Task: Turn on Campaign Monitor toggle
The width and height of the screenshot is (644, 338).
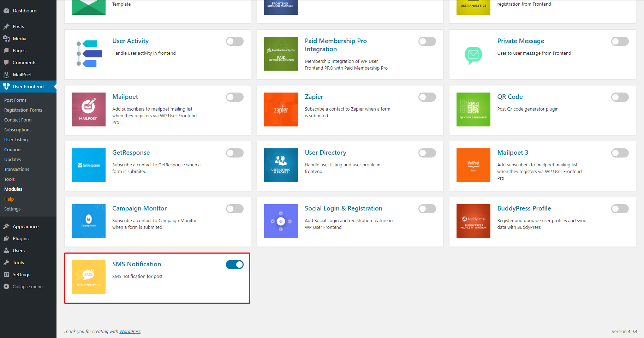Action: tap(235, 209)
